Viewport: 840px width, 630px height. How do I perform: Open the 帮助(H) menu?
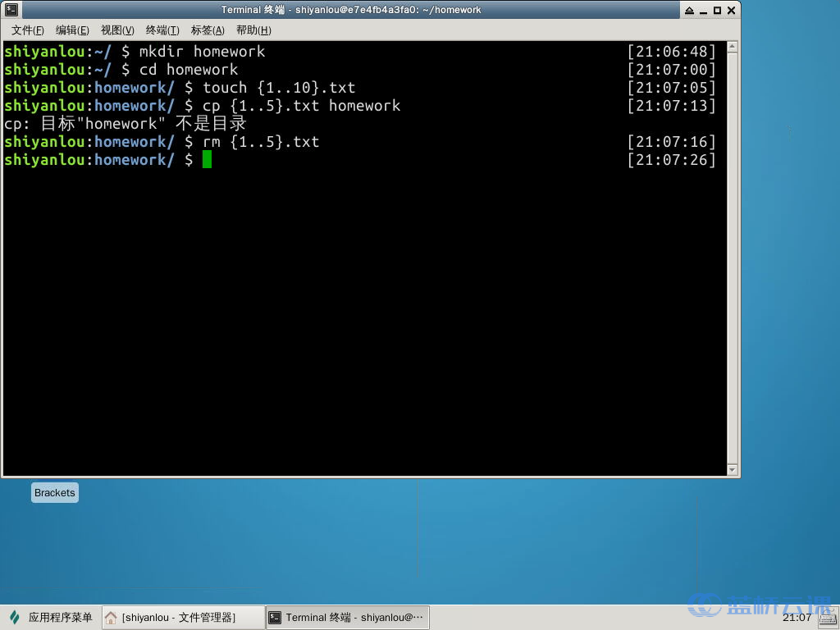(253, 30)
